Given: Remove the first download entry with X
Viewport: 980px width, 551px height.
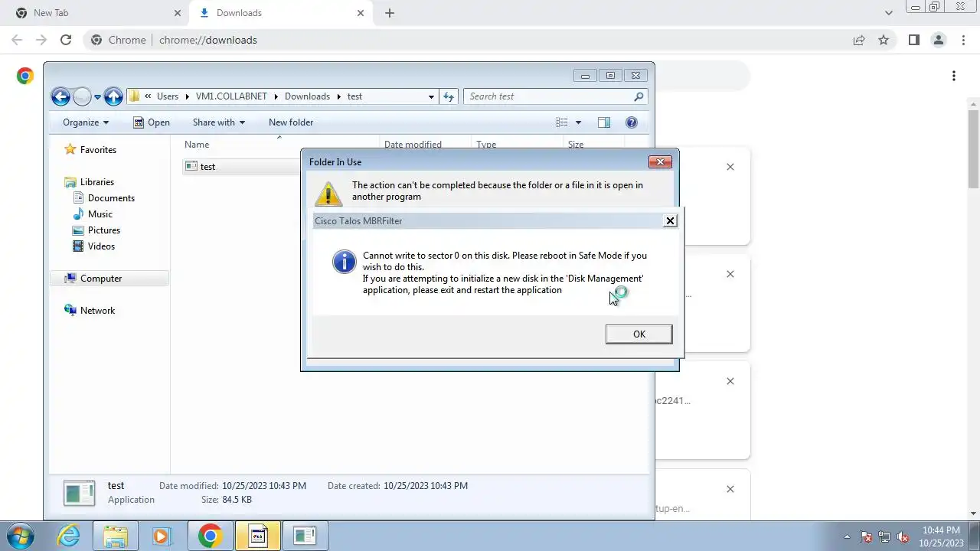Looking at the screenshot, I should [730, 167].
